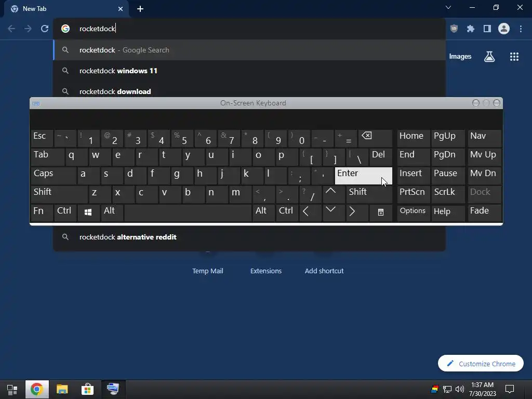532x399 pixels.
Task: Open File Explorer from the taskbar
Action: pyautogui.click(x=62, y=389)
